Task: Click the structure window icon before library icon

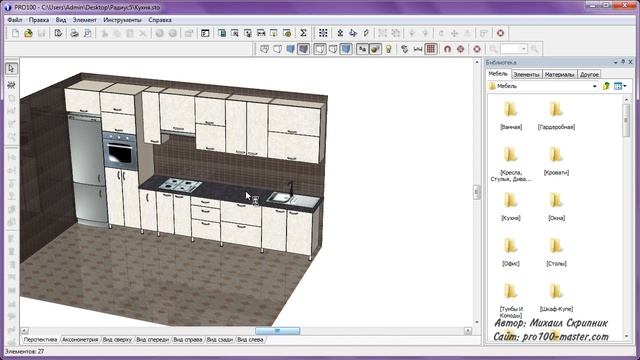Action: click(x=205, y=33)
